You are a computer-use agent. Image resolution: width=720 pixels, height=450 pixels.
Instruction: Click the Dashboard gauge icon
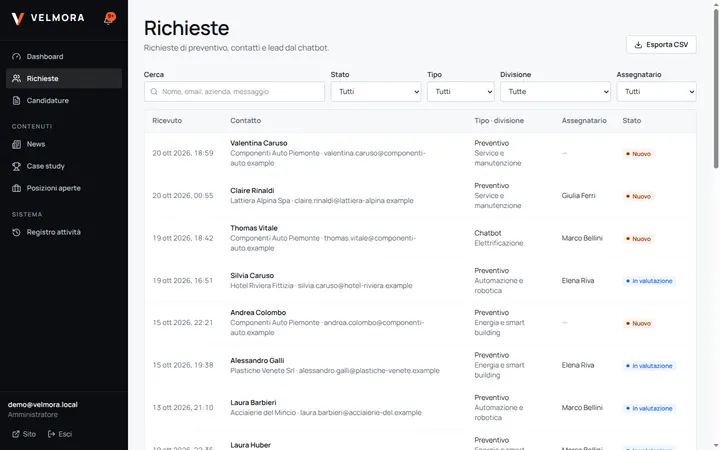coord(17,56)
